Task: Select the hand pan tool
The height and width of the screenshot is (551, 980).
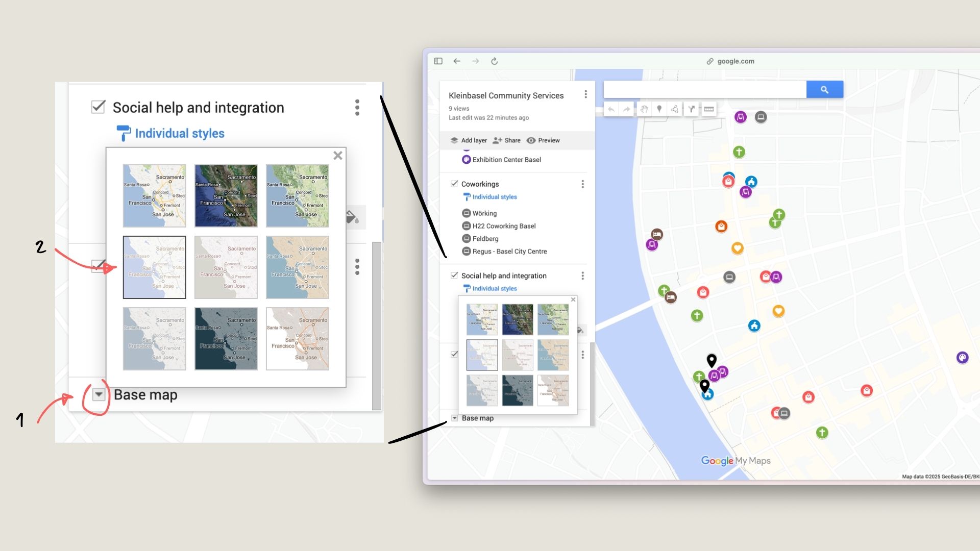Action: [644, 109]
